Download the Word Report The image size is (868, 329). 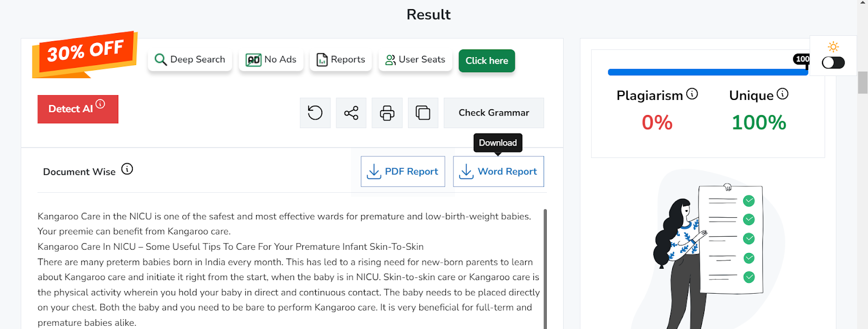tap(499, 172)
